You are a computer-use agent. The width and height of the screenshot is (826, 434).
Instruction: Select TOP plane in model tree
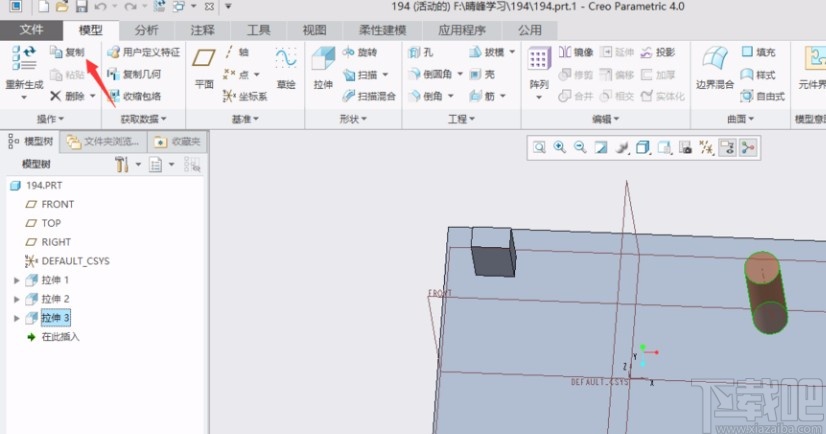point(43,223)
